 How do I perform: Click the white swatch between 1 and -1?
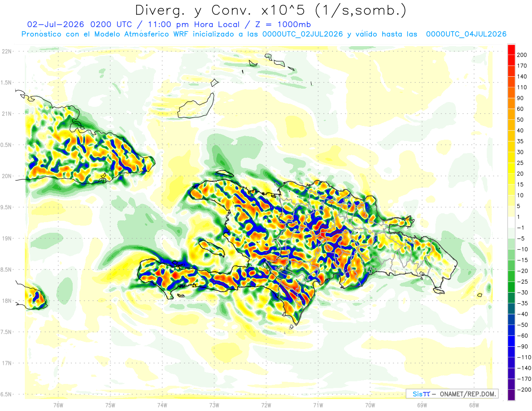pos(511,222)
